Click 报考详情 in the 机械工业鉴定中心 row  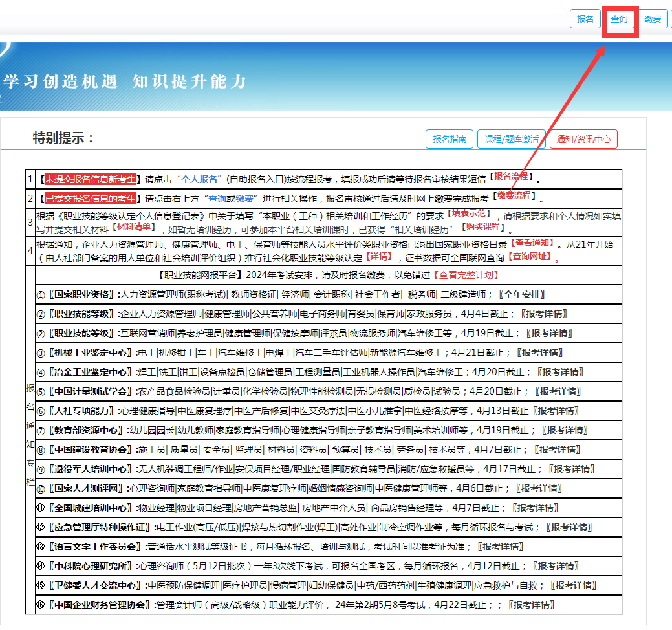539,353
